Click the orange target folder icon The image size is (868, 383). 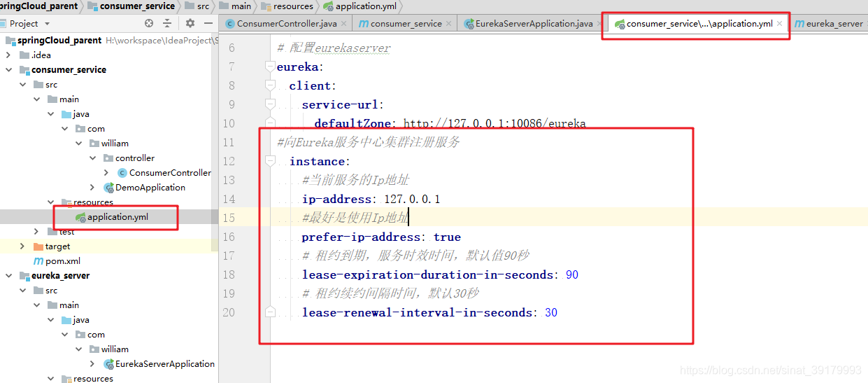coord(38,246)
